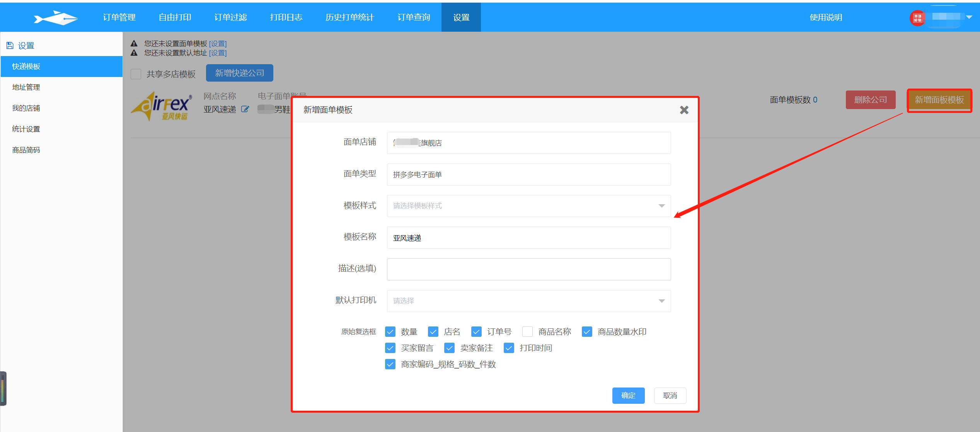Click the side widget at left edge
Screen dimensions: 980x432
click(x=3, y=388)
